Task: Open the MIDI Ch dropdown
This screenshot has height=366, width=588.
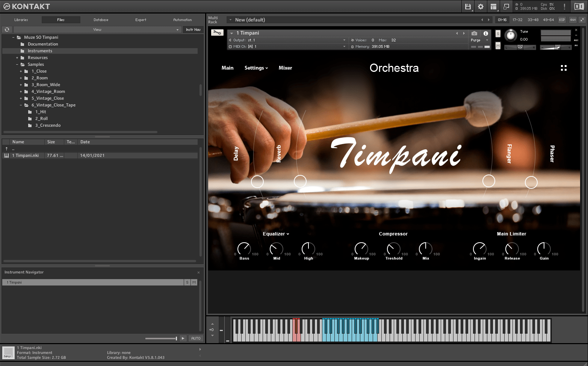Action: pyautogui.click(x=287, y=47)
